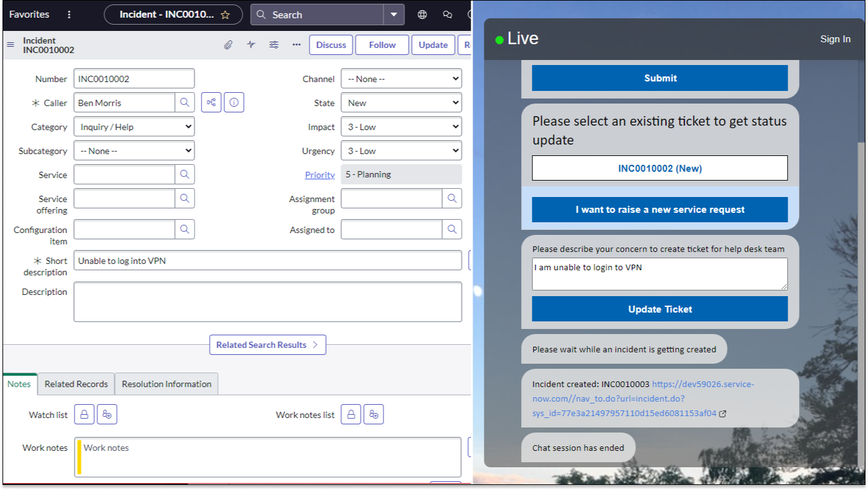Open the incident form context menu
This screenshot has height=490, width=868.
[x=11, y=44]
